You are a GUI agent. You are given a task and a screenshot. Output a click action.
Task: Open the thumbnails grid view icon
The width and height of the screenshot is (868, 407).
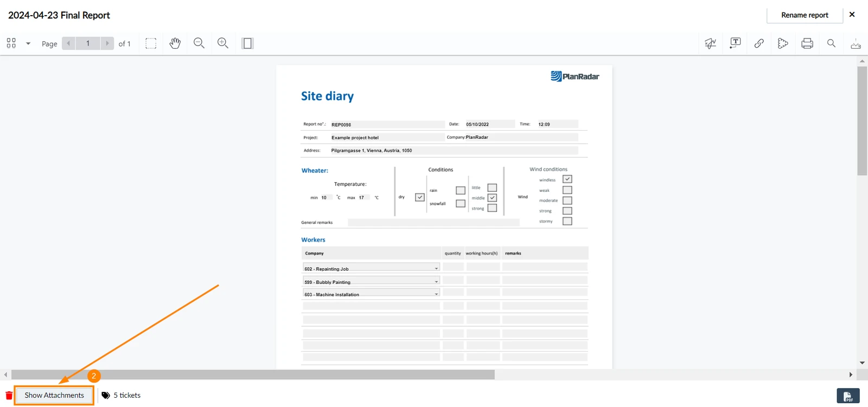(11, 43)
